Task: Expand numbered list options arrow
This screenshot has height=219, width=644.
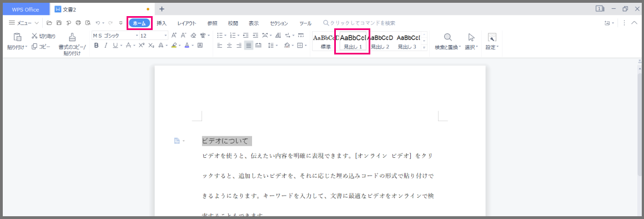Action: click(x=239, y=36)
